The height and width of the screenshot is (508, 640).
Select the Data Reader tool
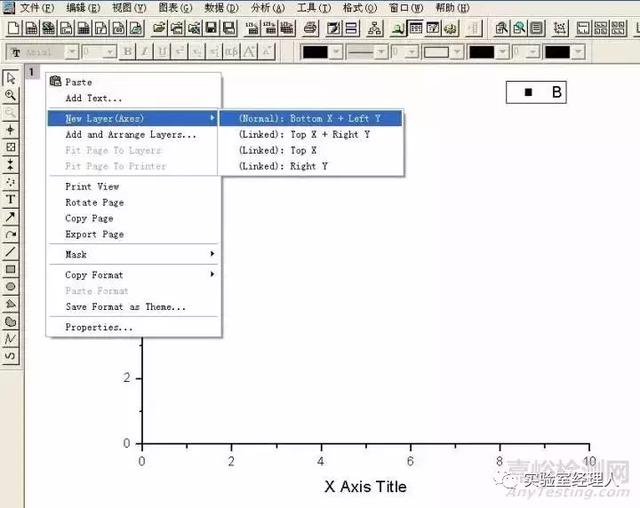11,147
